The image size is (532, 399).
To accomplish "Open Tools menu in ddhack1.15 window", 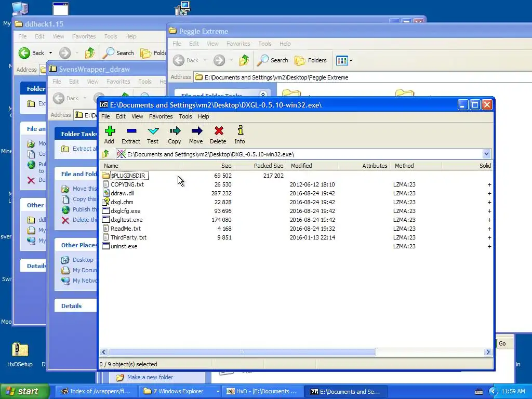I will [x=111, y=36].
